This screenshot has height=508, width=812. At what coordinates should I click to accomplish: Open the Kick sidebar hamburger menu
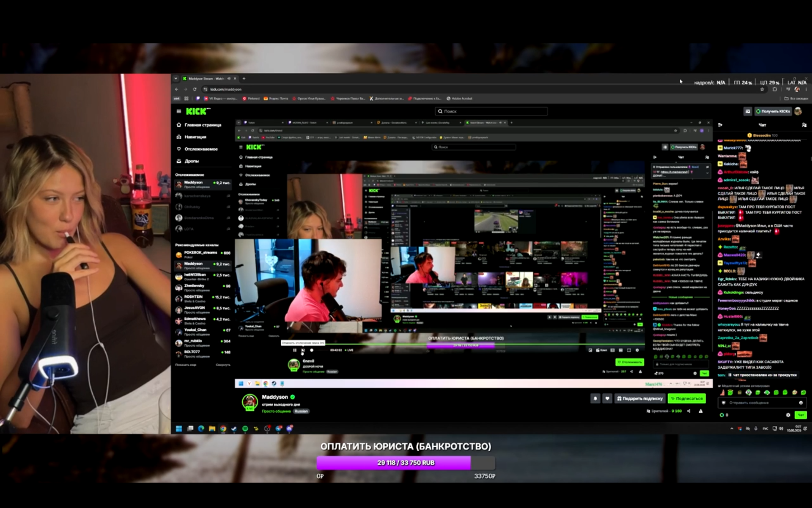tap(178, 111)
